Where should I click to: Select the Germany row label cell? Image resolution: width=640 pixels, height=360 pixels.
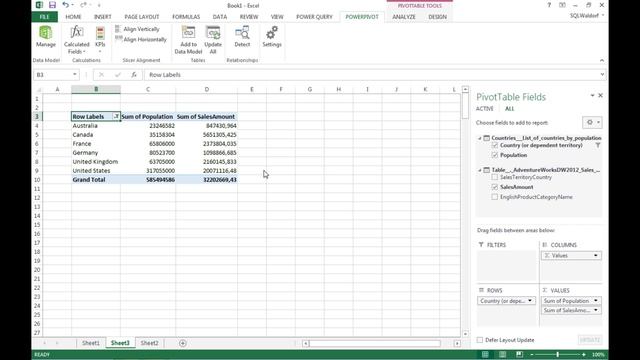click(96, 153)
